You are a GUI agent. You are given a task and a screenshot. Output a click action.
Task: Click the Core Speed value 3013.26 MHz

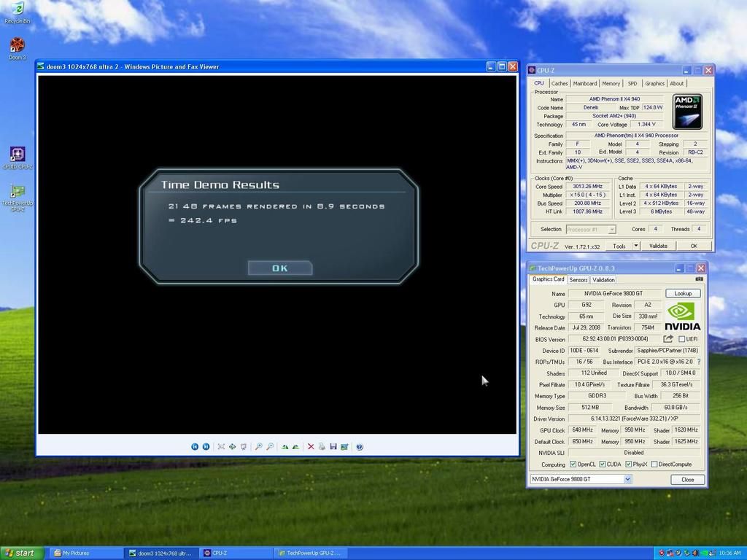coord(587,187)
